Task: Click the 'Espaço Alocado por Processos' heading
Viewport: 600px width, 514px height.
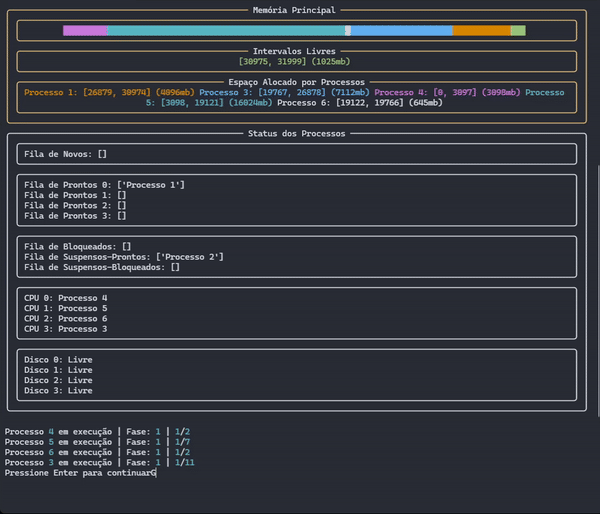Action: click(x=297, y=82)
